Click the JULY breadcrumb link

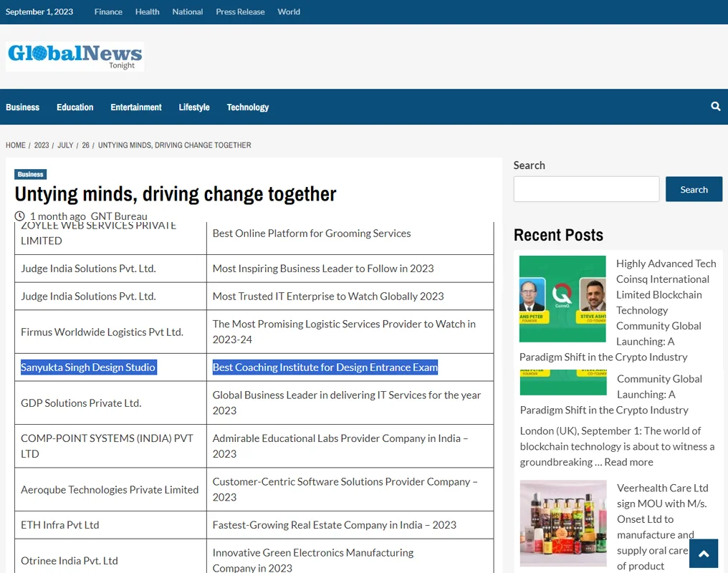[x=65, y=145]
